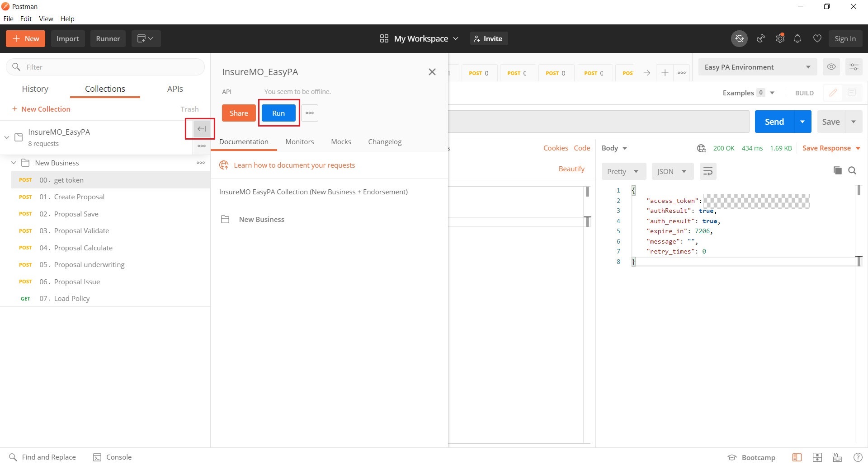Open the Easy PA Environment dropdown
Image resolution: width=868 pixels, height=465 pixels.
[x=757, y=67]
